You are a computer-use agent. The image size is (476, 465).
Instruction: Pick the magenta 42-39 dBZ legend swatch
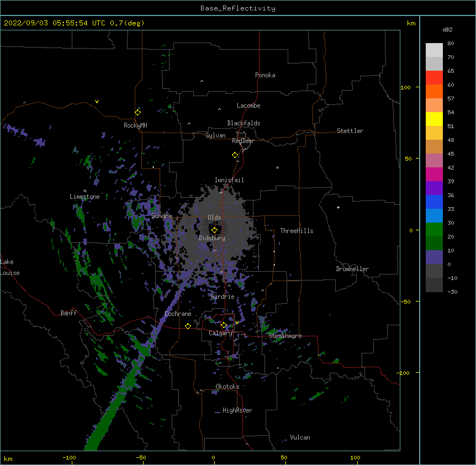[x=434, y=174]
